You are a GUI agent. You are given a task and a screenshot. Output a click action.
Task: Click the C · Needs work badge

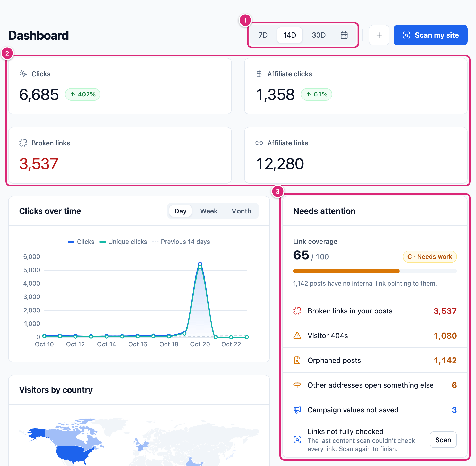(x=430, y=257)
